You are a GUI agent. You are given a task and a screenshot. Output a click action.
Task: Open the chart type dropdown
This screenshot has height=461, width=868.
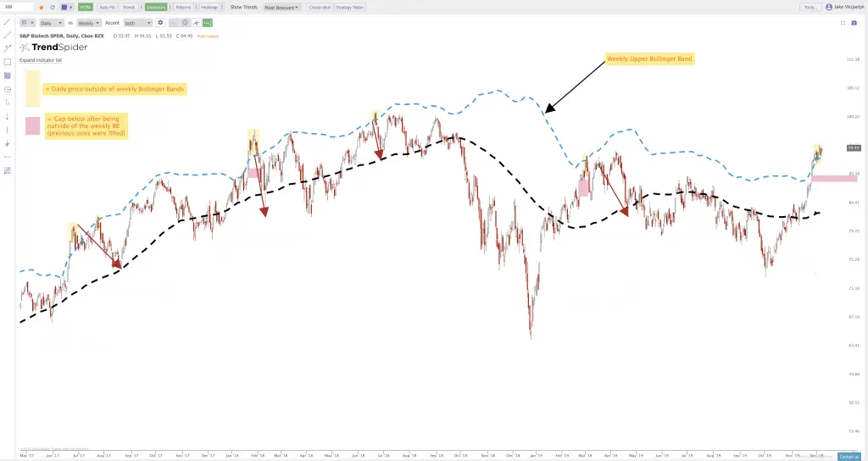28,23
